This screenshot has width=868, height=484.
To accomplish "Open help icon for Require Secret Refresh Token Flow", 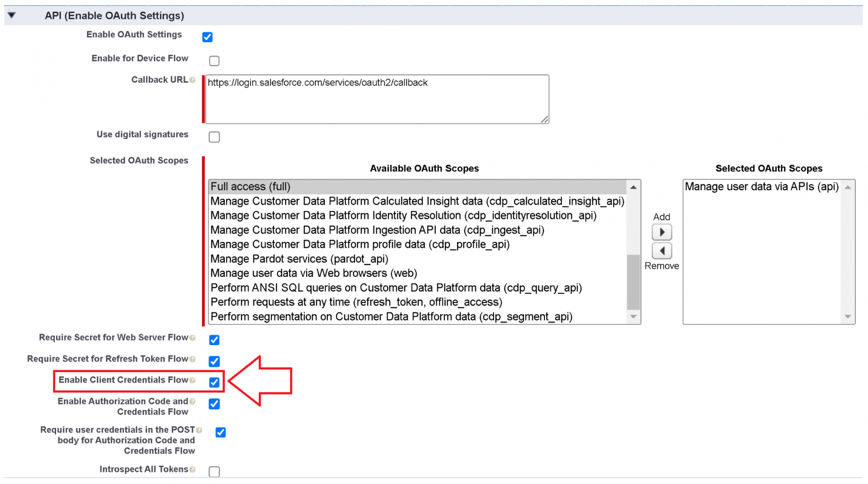I will pyautogui.click(x=192, y=359).
